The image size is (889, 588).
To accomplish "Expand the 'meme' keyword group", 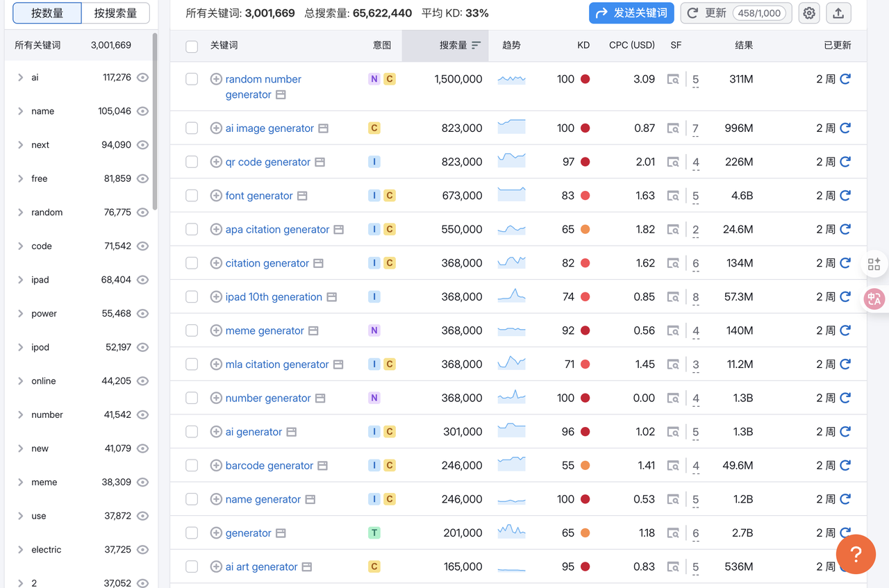I will 20,482.
